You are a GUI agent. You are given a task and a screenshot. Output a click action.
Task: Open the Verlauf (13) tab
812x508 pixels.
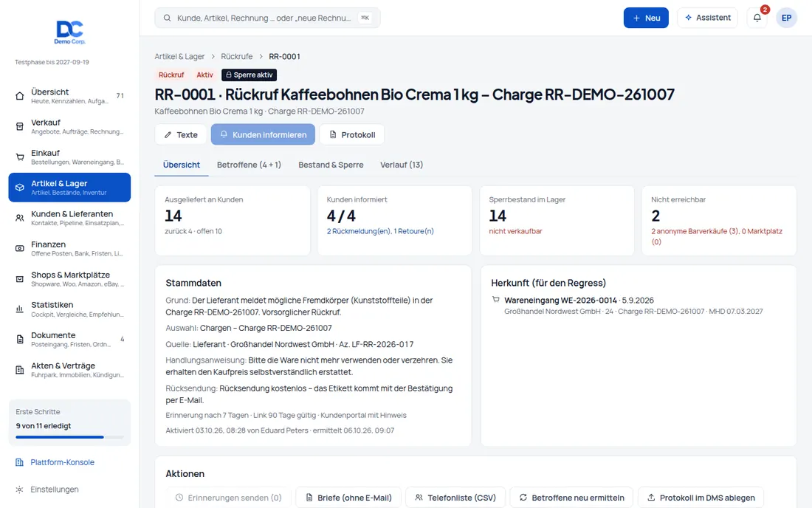402,165
